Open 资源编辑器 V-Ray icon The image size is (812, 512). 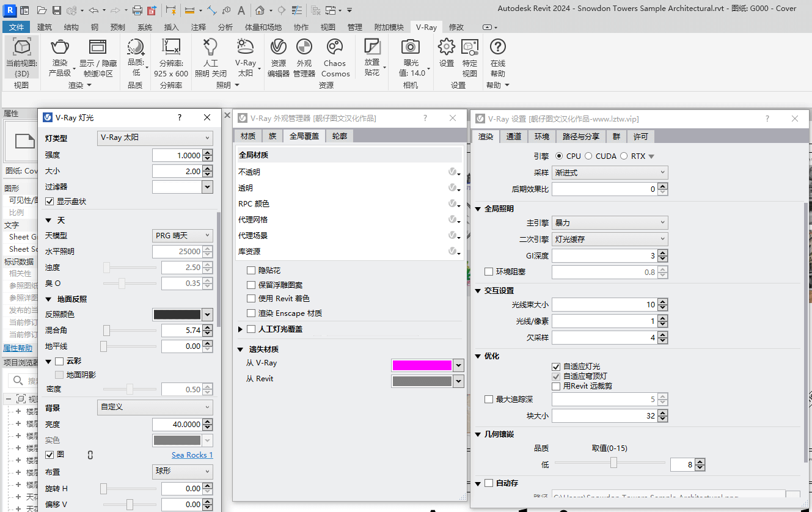(x=279, y=47)
